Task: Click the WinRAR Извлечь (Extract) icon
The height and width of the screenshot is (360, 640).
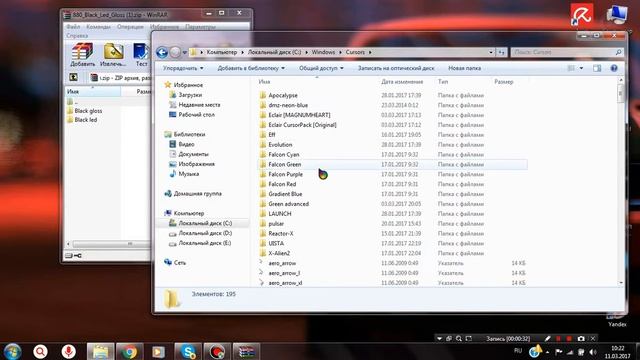Action: (113, 55)
